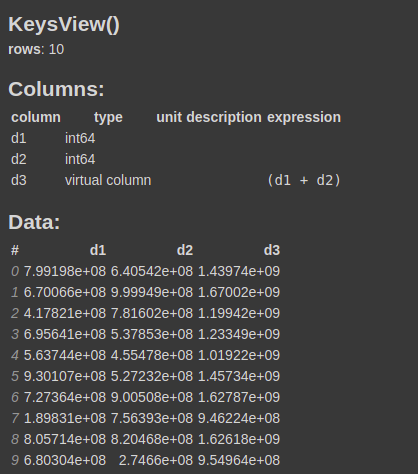Click the 'column' header in Columns table
The image size is (418, 474).
pos(36,117)
